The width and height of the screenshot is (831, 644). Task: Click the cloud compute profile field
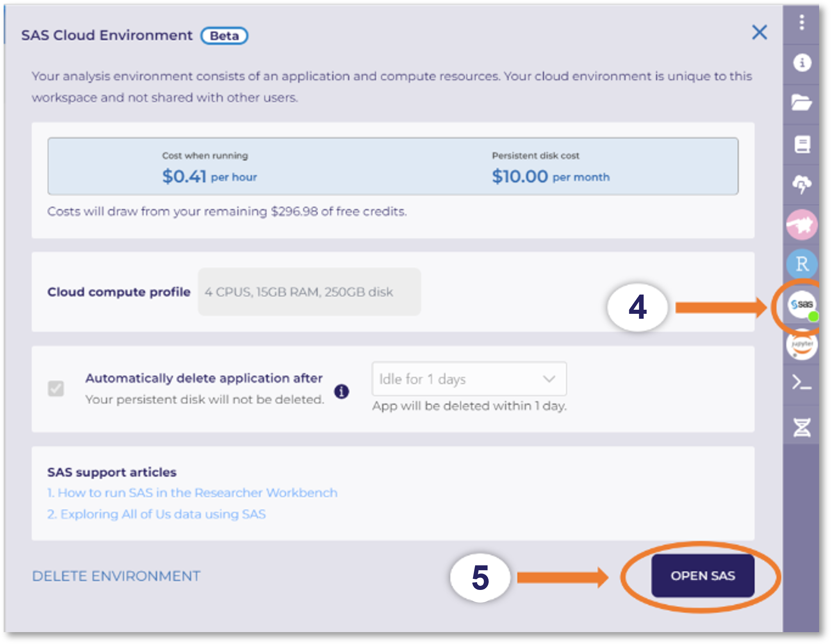point(309,292)
